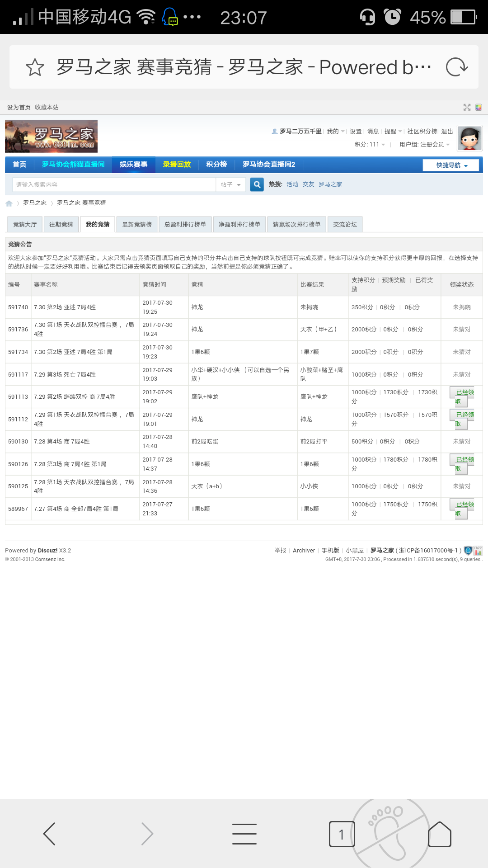The image size is (488, 868).
Task: Expand the 我的 user menu
Action: (336, 131)
